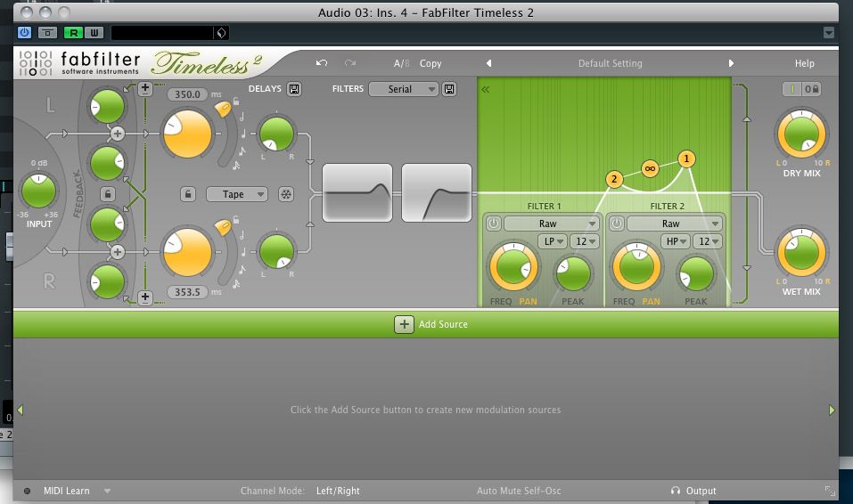Toggle small lock icon beside left sync slider
Image resolution: width=853 pixels, height=504 pixels.
[x=236, y=102]
